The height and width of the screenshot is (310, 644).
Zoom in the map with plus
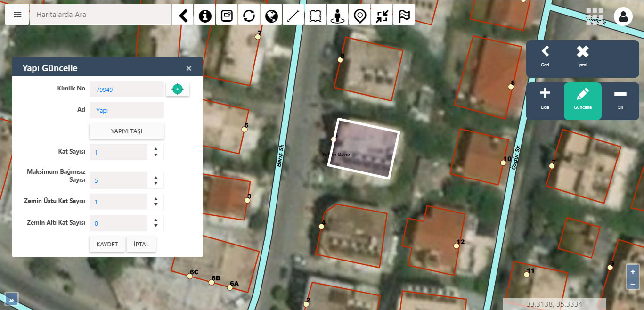[633, 272]
